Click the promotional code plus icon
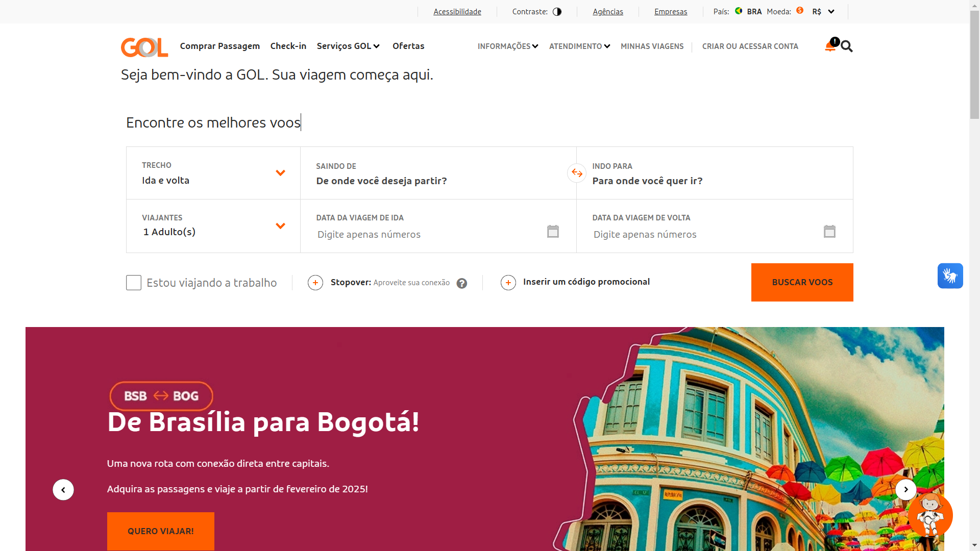 (508, 283)
